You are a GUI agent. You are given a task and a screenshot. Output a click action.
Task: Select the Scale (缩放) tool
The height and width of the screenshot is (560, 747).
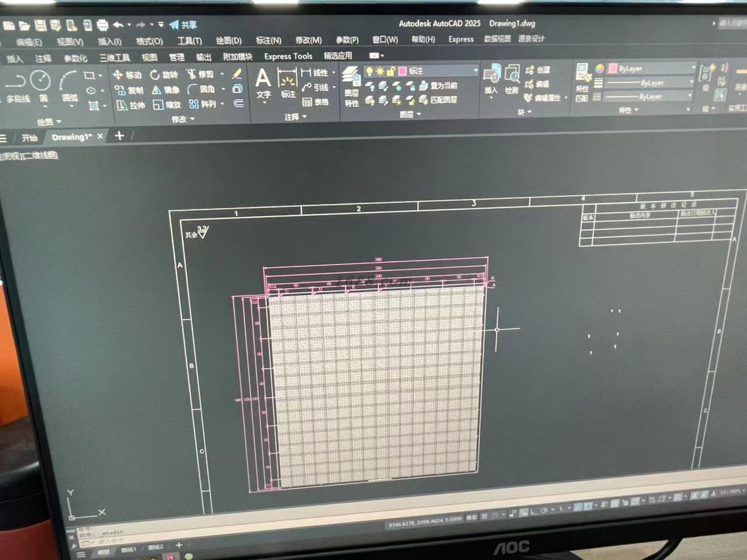click(167, 105)
